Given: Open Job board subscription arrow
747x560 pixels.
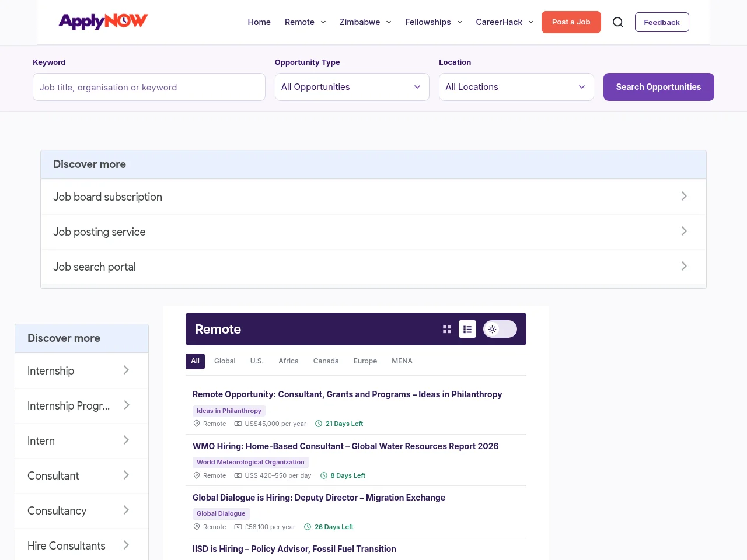Looking at the screenshot, I should coord(684,196).
